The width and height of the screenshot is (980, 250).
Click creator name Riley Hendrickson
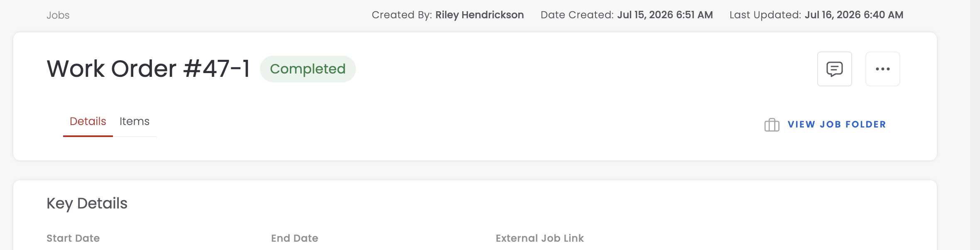pyautogui.click(x=480, y=15)
